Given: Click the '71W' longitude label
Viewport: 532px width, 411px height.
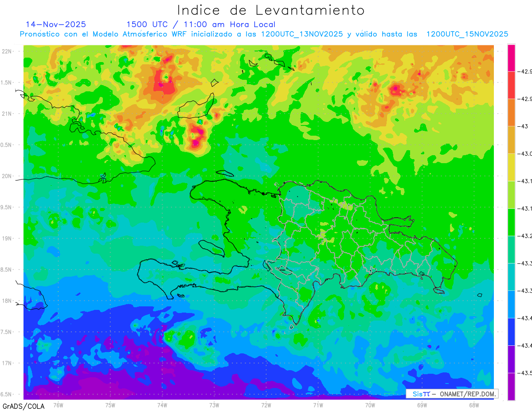Looking at the screenshot, I should pos(318,405).
